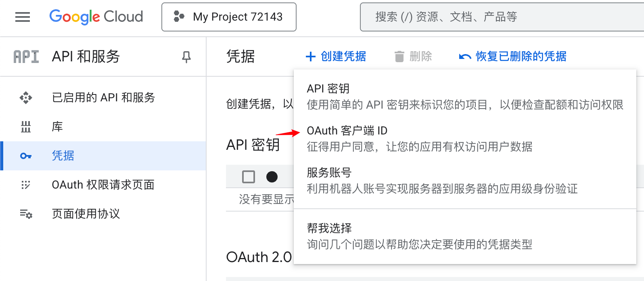Screen dimensions: 644x281
Task: Click the project selector hexagon icon
Action: [x=179, y=17]
